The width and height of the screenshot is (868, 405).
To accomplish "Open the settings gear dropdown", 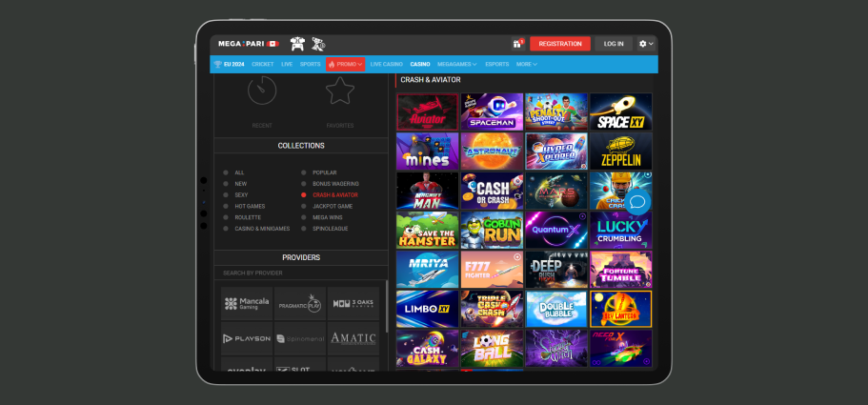I will tap(646, 44).
